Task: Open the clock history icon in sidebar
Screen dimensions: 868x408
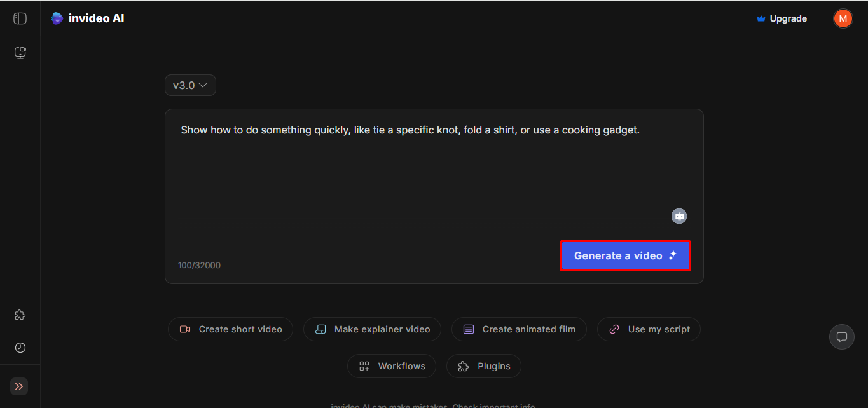Action: click(20, 348)
